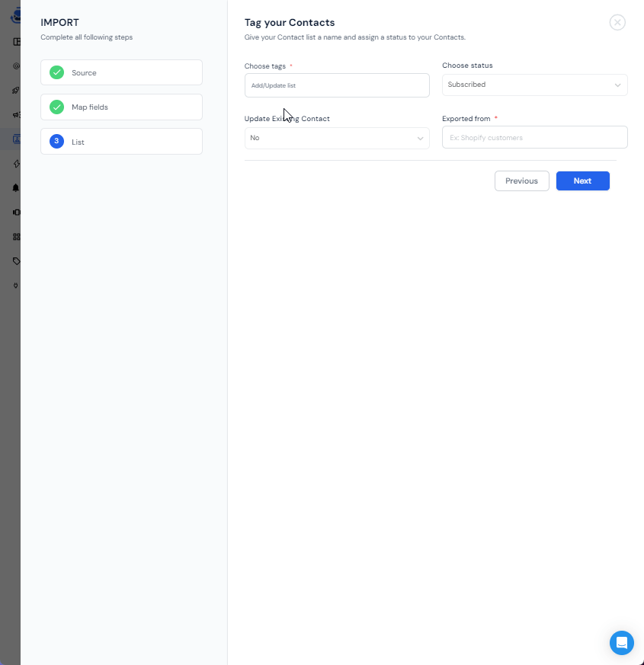
Task: Select the List step
Action: [x=122, y=142]
